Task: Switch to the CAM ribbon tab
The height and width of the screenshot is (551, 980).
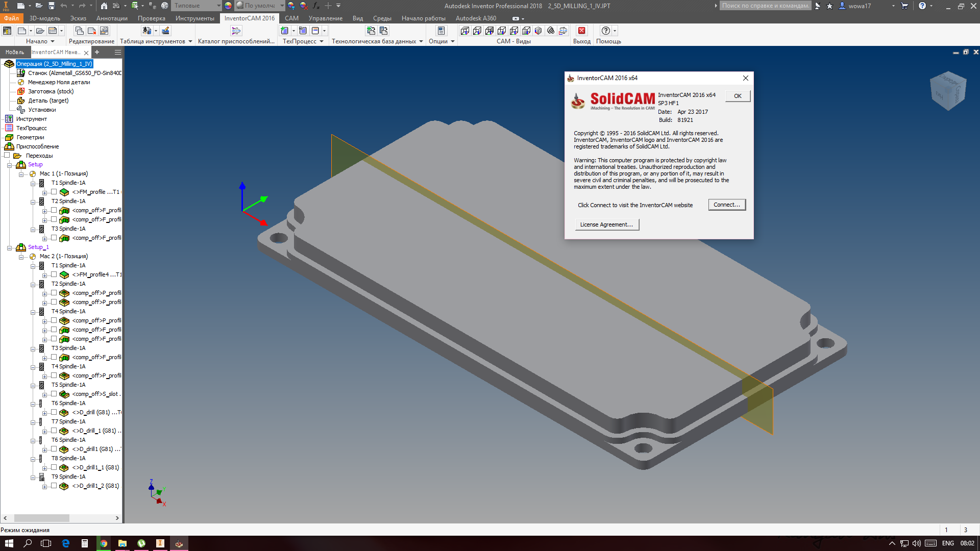Action: 291,18
